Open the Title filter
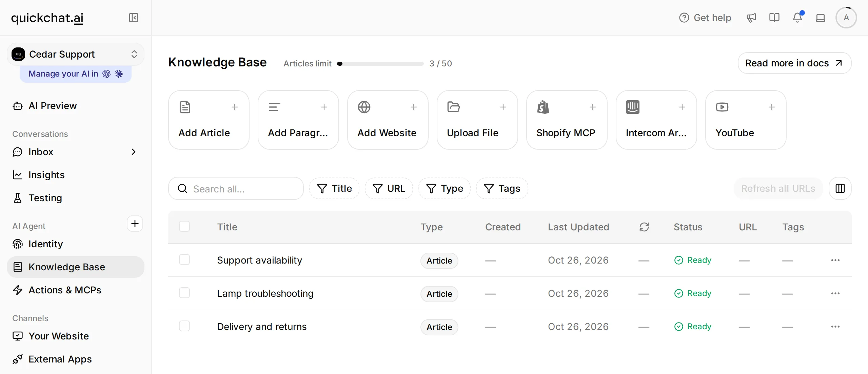The image size is (868, 374). click(334, 188)
